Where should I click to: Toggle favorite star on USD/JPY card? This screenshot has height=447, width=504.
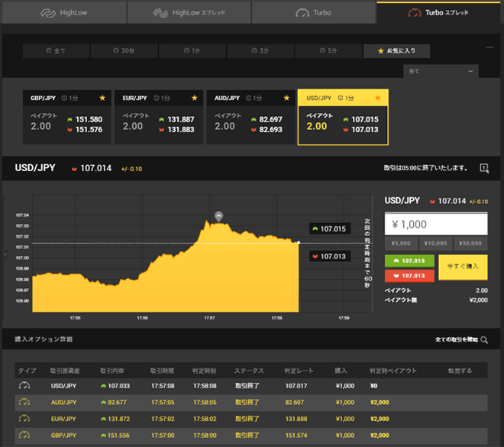[x=378, y=98]
